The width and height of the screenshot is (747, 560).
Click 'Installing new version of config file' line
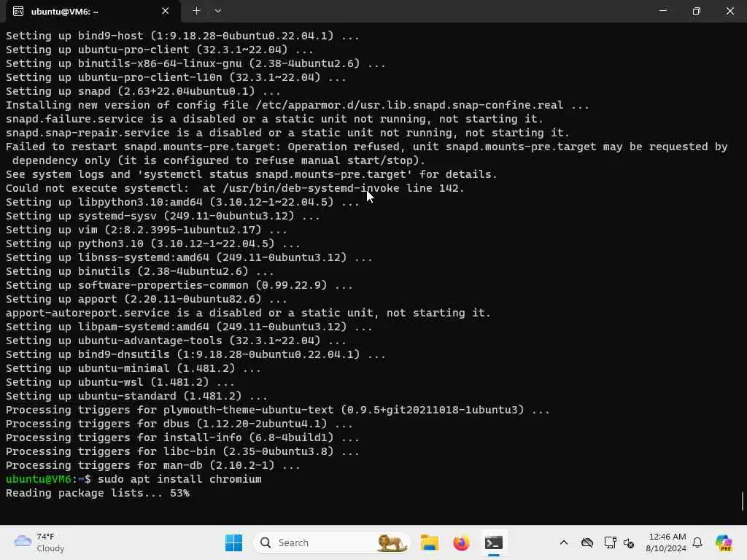[298, 105]
